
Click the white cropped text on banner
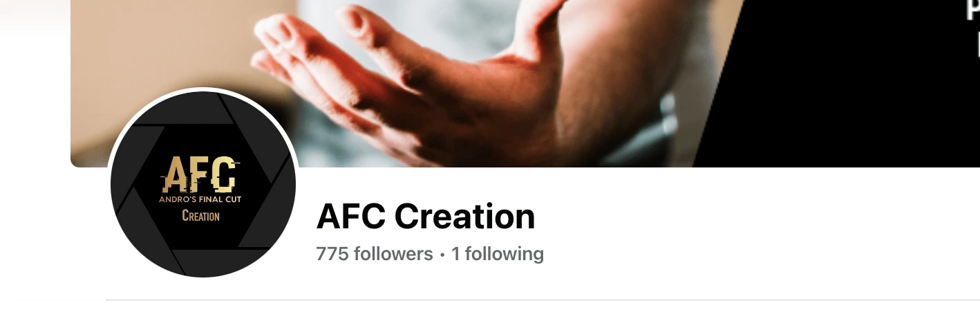pos(975,28)
